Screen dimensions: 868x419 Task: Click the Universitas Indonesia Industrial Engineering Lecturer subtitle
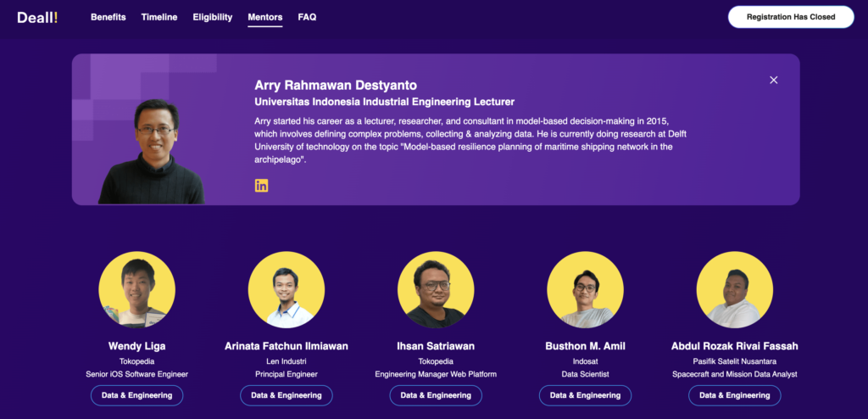[385, 102]
